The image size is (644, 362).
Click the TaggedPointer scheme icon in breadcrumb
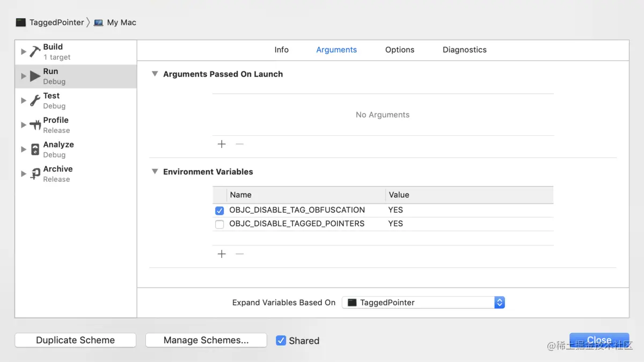coord(21,23)
